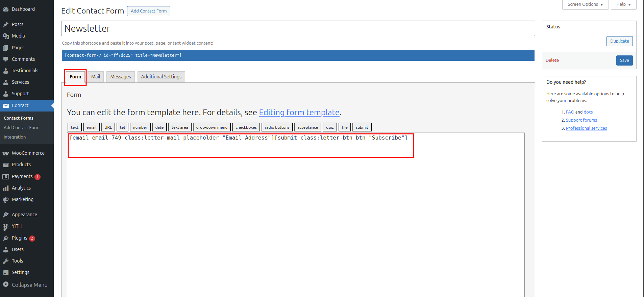Click the blue Save button

624,60
